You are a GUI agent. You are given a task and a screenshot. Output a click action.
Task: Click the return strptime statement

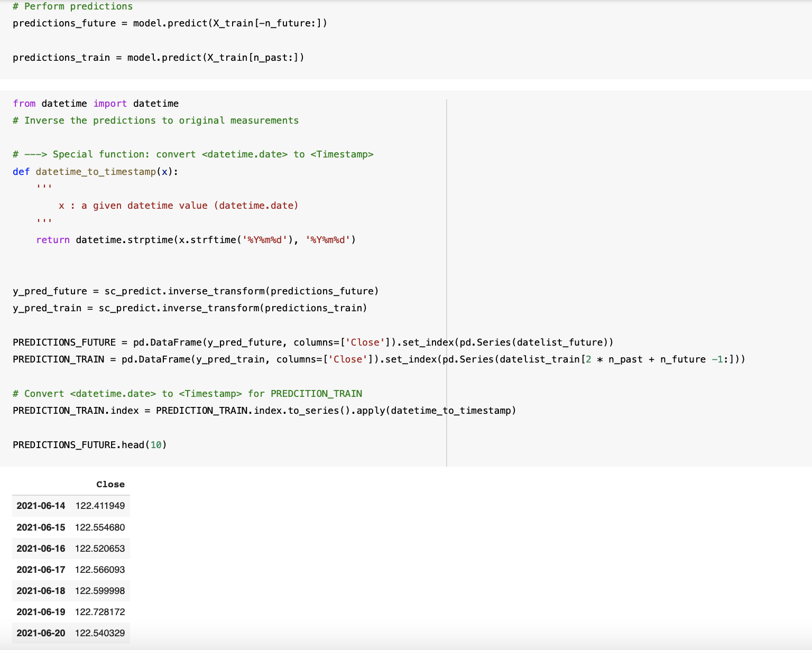pos(196,239)
